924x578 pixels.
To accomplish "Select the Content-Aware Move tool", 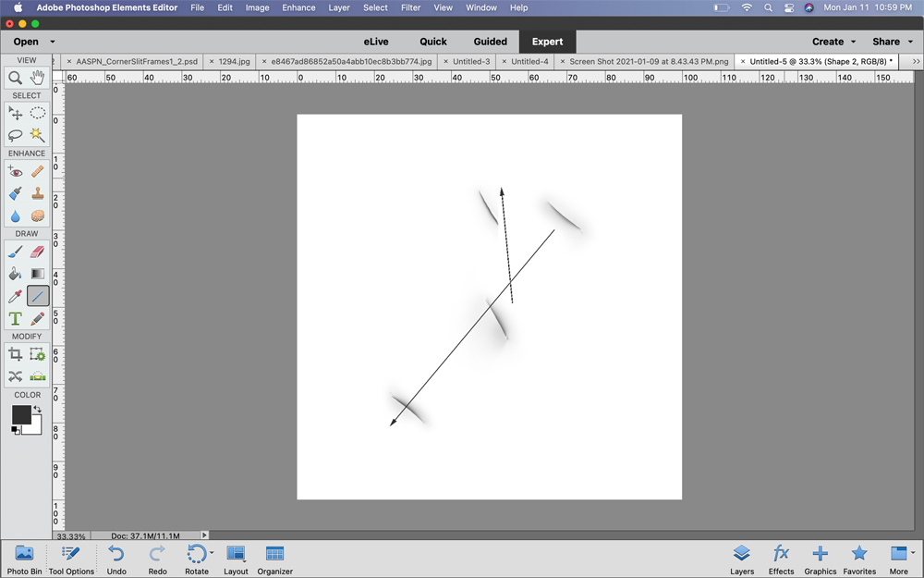I will [x=16, y=375].
